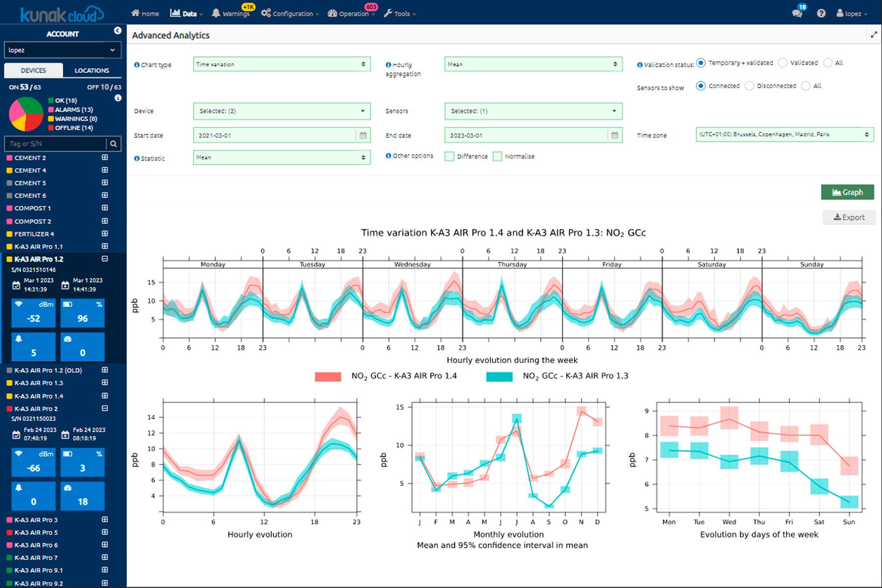Select the Disconnected sensors radio option
Screen dimensions: 882x588
coord(749,86)
